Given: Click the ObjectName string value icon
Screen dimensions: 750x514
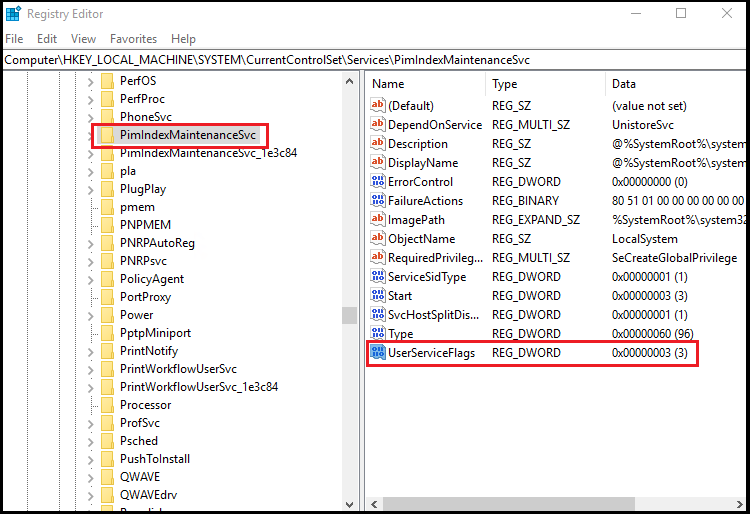Looking at the screenshot, I should (377, 239).
